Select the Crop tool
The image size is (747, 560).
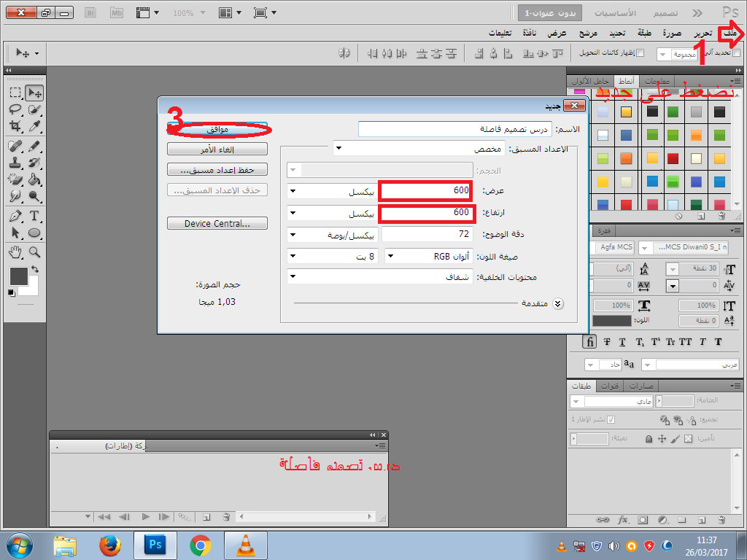coord(15,127)
